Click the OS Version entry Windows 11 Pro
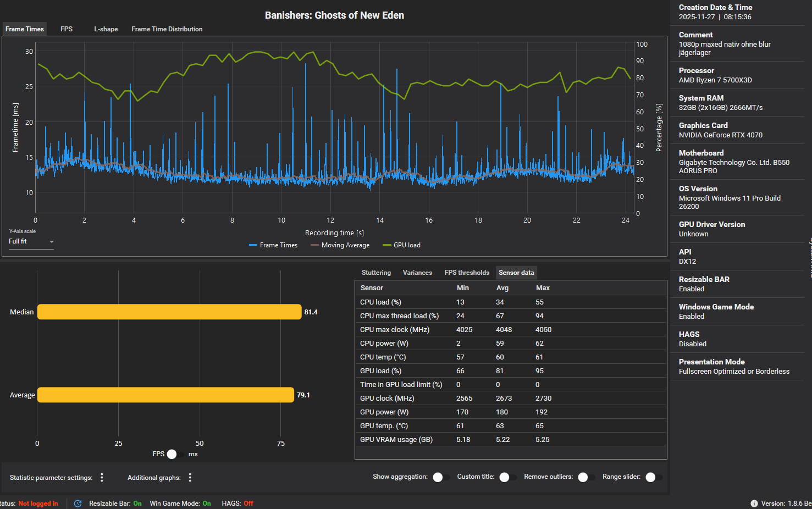The height and width of the screenshot is (509, 812). tap(730, 202)
